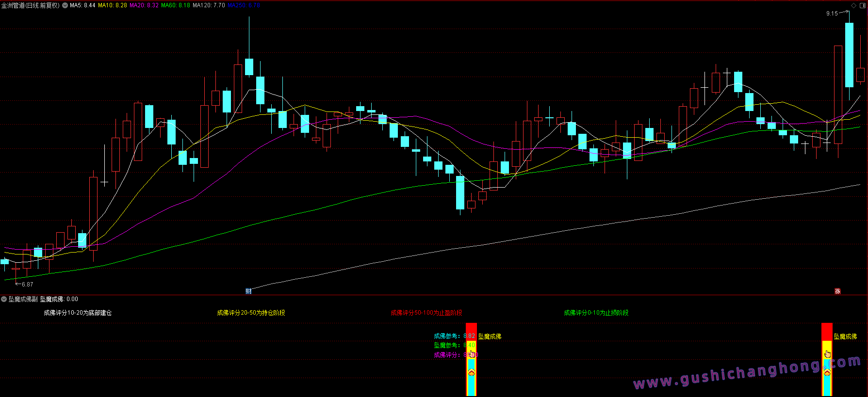The image size is (868, 397).
Task: Click the MA120 label in header
Action: 209,5
